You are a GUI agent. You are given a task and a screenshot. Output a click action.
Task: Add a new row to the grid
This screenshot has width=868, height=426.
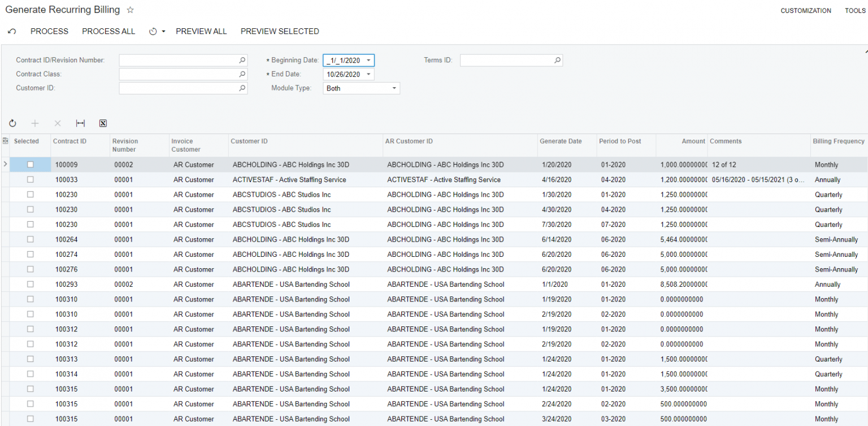point(35,123)
